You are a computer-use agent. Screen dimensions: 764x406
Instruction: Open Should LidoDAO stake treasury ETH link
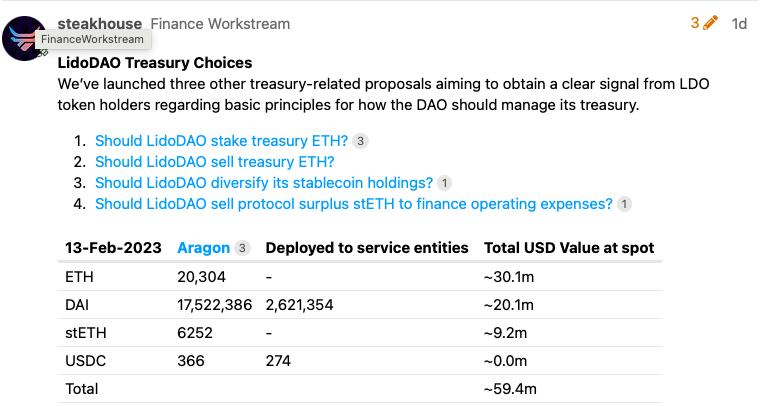click(221, 141)
